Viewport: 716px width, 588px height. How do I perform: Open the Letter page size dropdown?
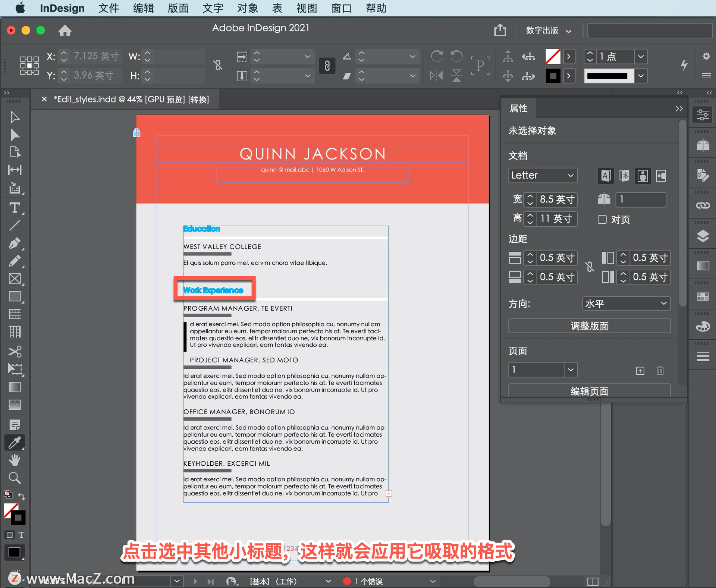click(x=543, y=175)
